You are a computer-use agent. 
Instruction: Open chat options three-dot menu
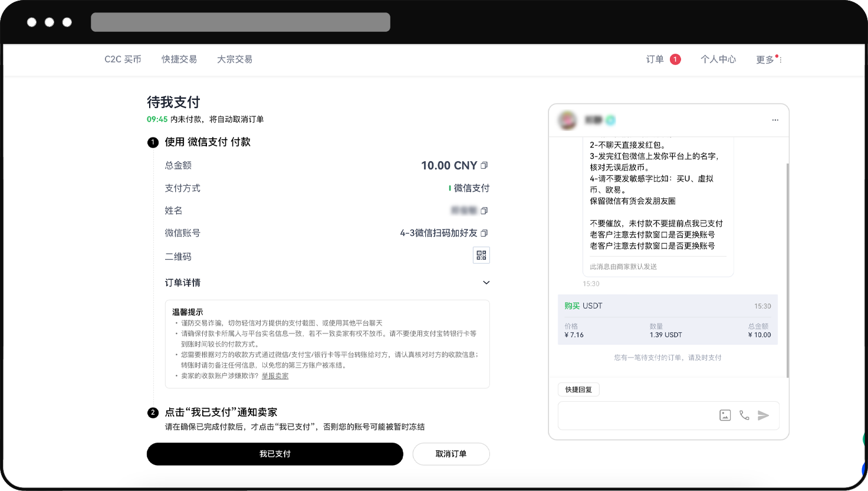pos(775,120)
